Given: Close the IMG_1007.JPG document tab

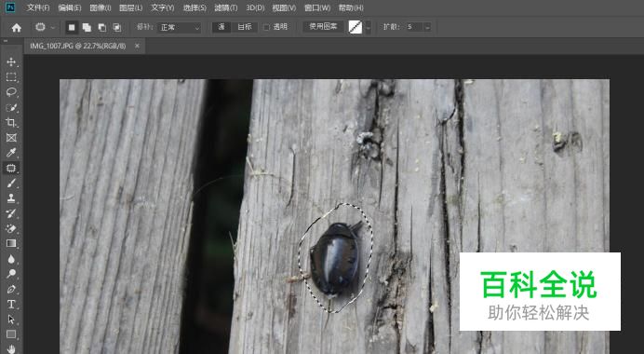Looking at the screenshot, I should pos(137,46).
